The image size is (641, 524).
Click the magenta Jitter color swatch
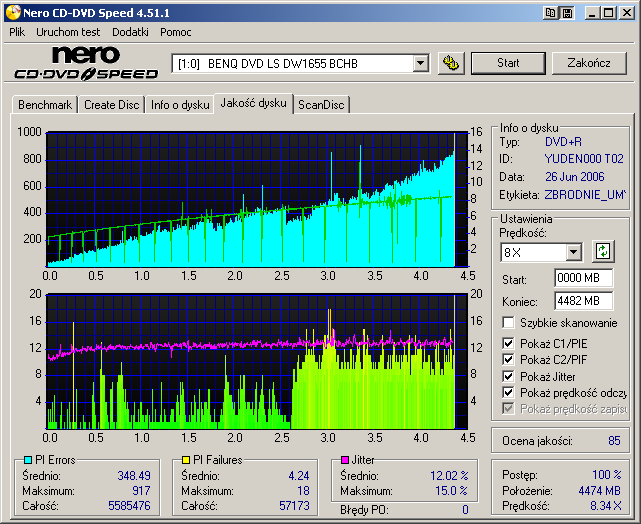coord(345,460)
